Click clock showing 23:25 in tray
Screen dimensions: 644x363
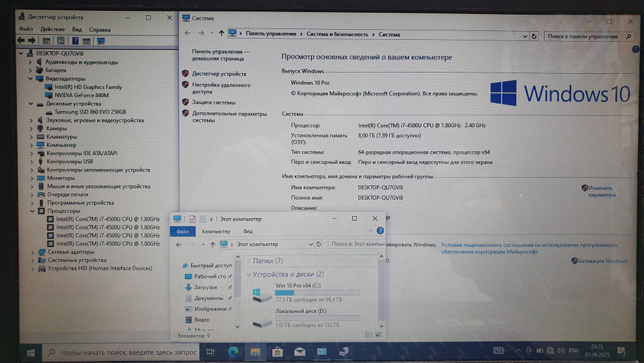point(597,350)
